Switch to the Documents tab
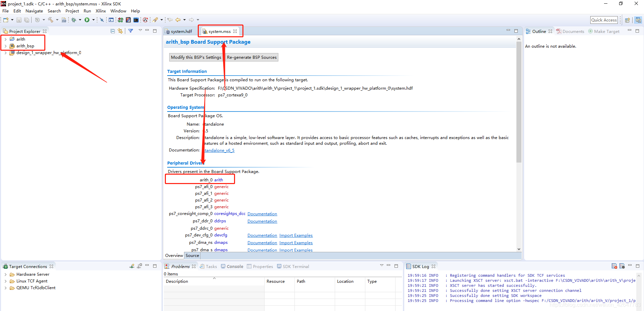 tap(570, 31)
